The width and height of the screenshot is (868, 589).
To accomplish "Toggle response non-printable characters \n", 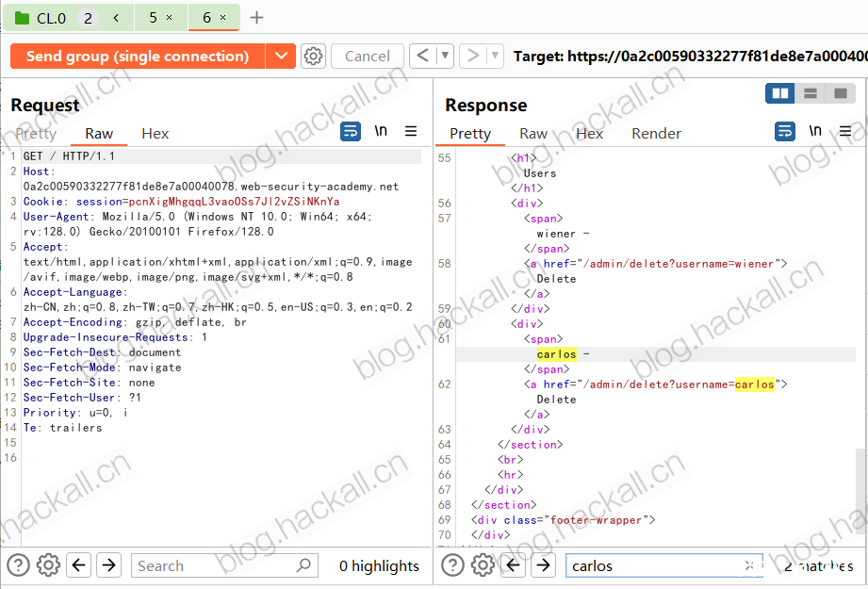I will pos(815,131).
